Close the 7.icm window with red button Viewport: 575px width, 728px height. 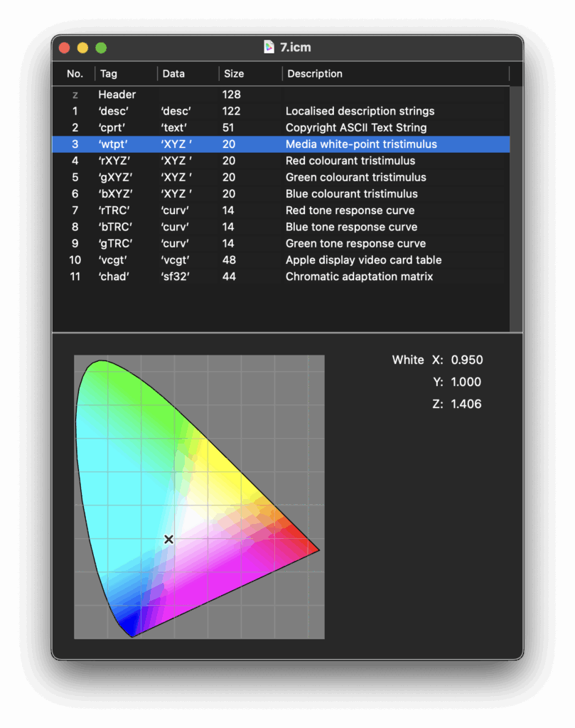(x=65, y=48)
